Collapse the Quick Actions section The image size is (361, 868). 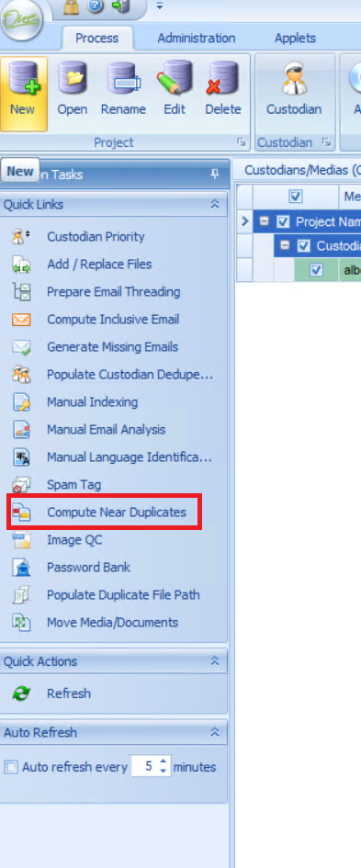215,661
